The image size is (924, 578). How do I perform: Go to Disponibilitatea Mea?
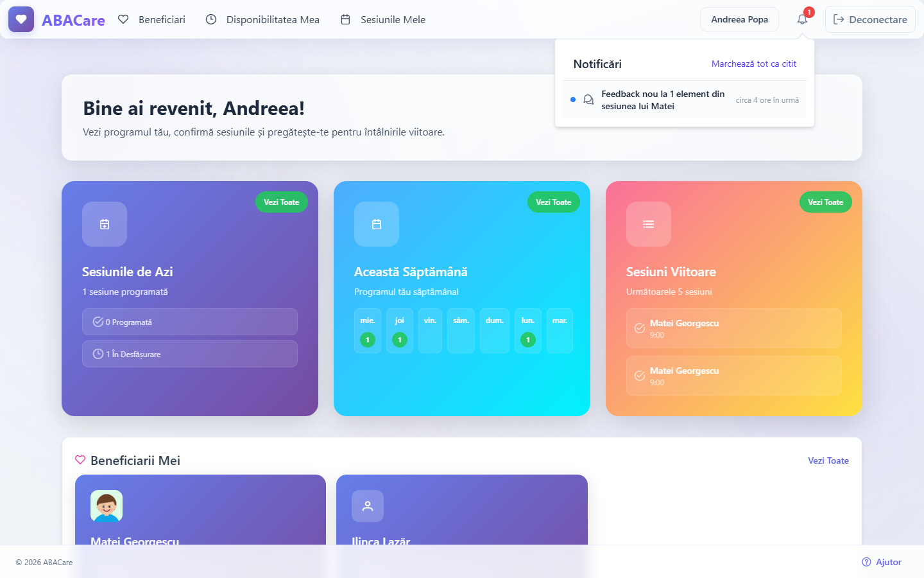click(x=262, y=19)
